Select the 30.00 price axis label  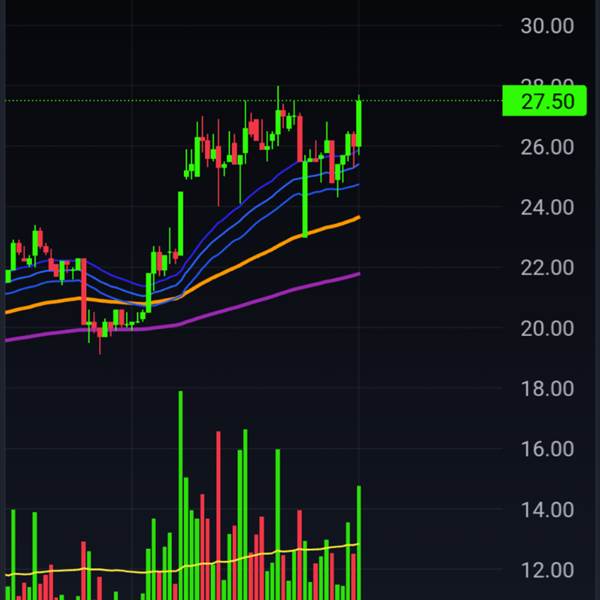[547, 26]
